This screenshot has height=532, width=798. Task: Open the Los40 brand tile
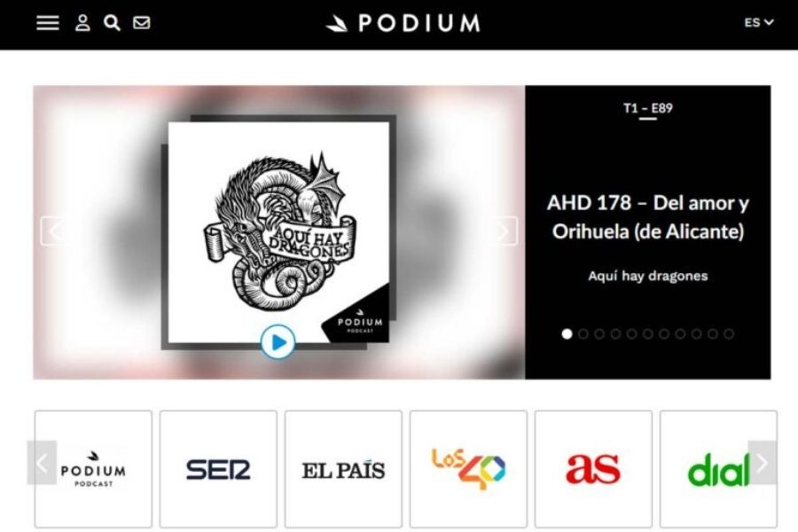coord(469,469)
